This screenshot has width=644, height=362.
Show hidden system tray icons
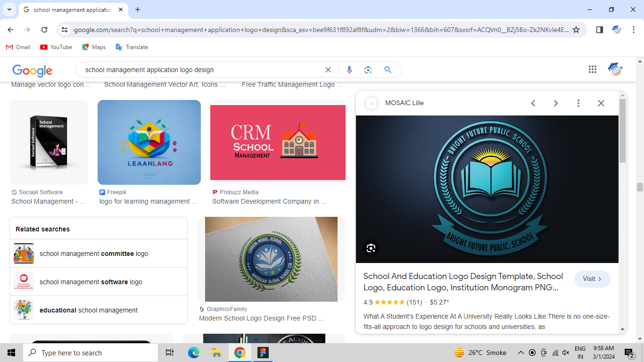(520, 353)
